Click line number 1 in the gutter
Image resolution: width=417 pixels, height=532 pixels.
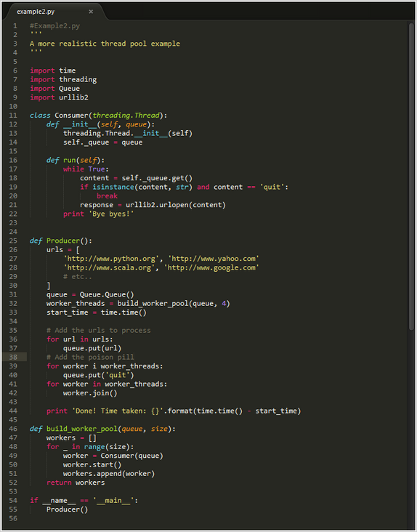(15, 25)
